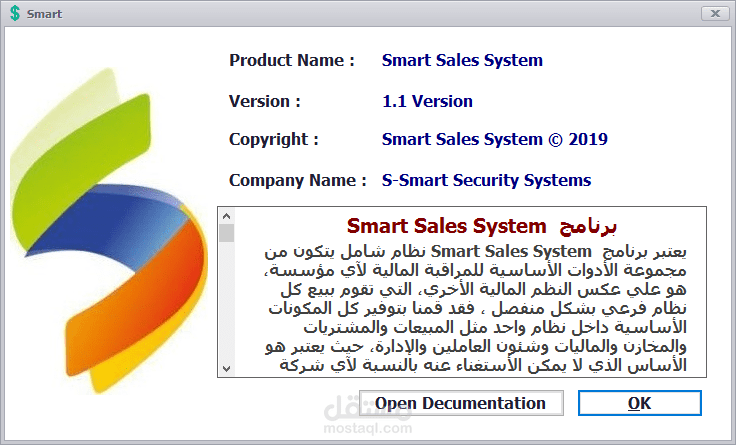
Task: Click the Arabic line starting 'مجموعة الأدوات'
Action: pyautogui.click(x=475, y=271)
